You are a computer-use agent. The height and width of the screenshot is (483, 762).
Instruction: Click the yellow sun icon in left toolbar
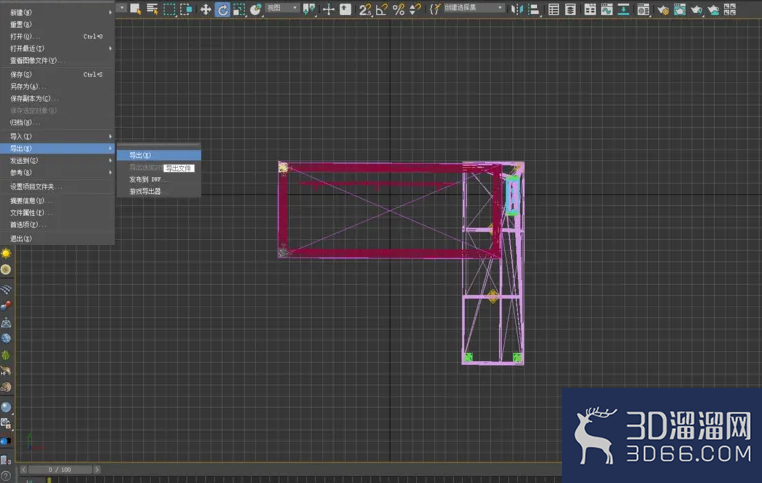(x=6, y=254)
